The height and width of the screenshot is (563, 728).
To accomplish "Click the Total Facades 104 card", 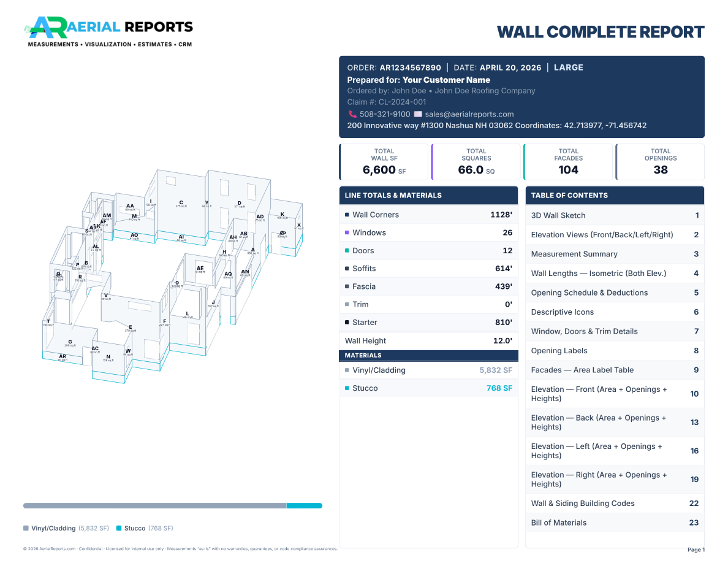I will [x=568, y=162].
